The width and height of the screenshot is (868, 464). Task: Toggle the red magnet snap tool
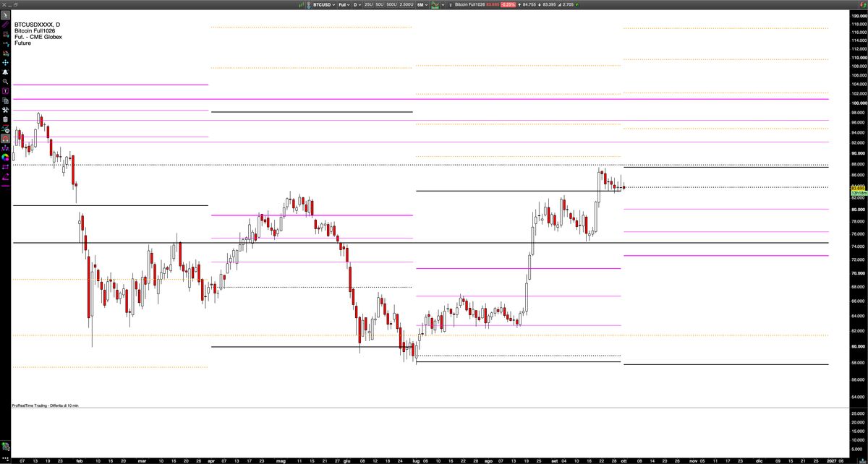click(x=5, y=138)
